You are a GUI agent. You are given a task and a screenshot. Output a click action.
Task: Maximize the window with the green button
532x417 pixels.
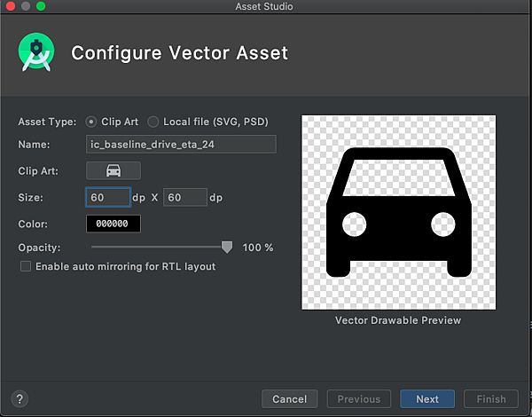(41, 6)
